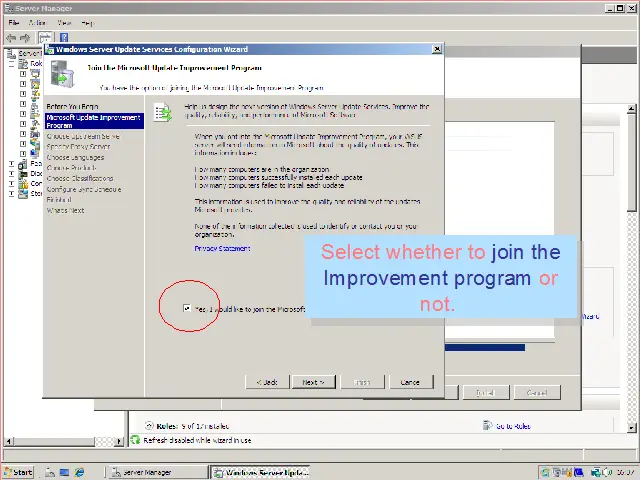Expand the Features node in the tree
Screen dimensions: 640x480
(12, 163)
